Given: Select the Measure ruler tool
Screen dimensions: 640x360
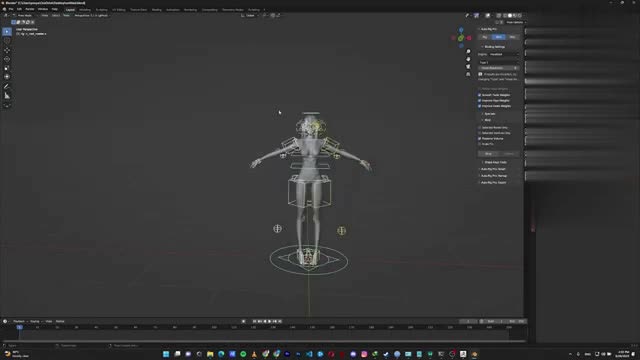Looking at the screenshot, I should (7, 96).
